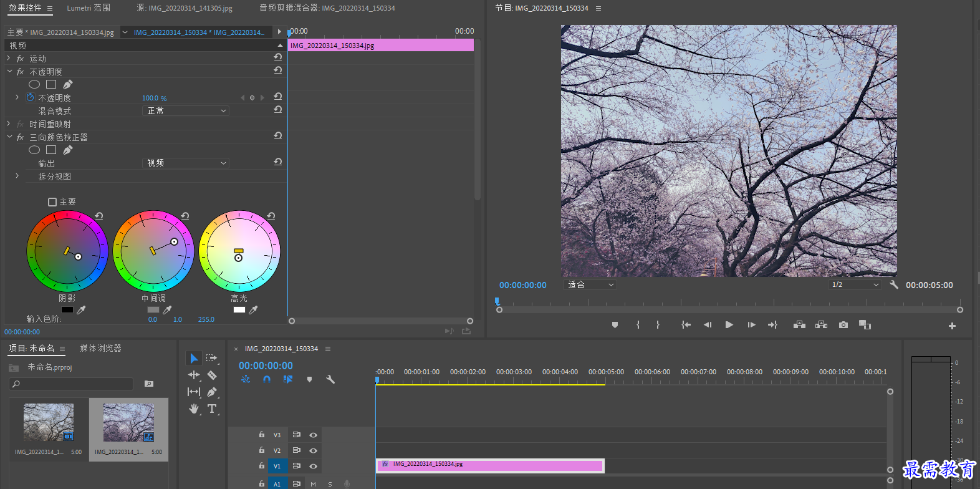Expand the 拆分视图 section
This screenshot has width=980, height=489.
point(17,176)
